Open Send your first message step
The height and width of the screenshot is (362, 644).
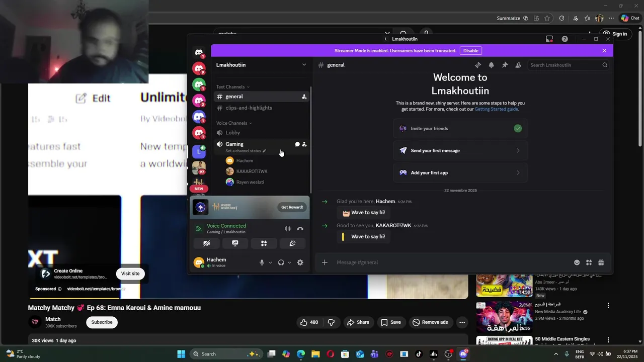(x=460, y=151)
